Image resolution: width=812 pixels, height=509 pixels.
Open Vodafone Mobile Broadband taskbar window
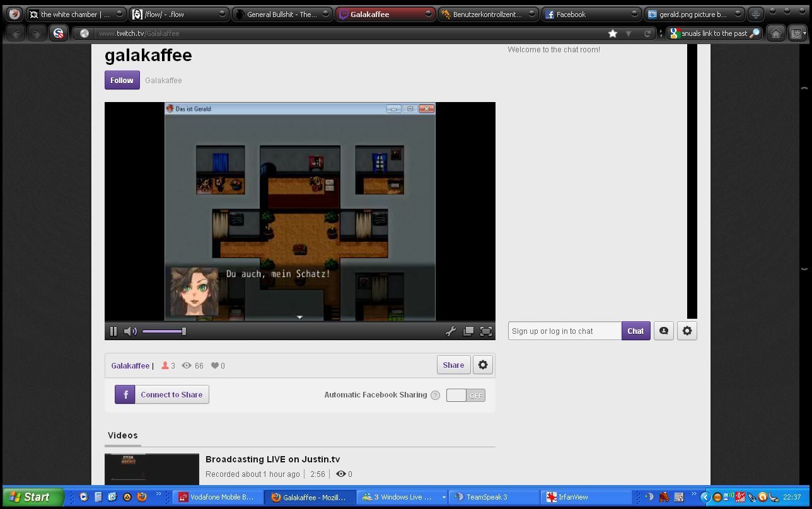(x=217, y=497)
